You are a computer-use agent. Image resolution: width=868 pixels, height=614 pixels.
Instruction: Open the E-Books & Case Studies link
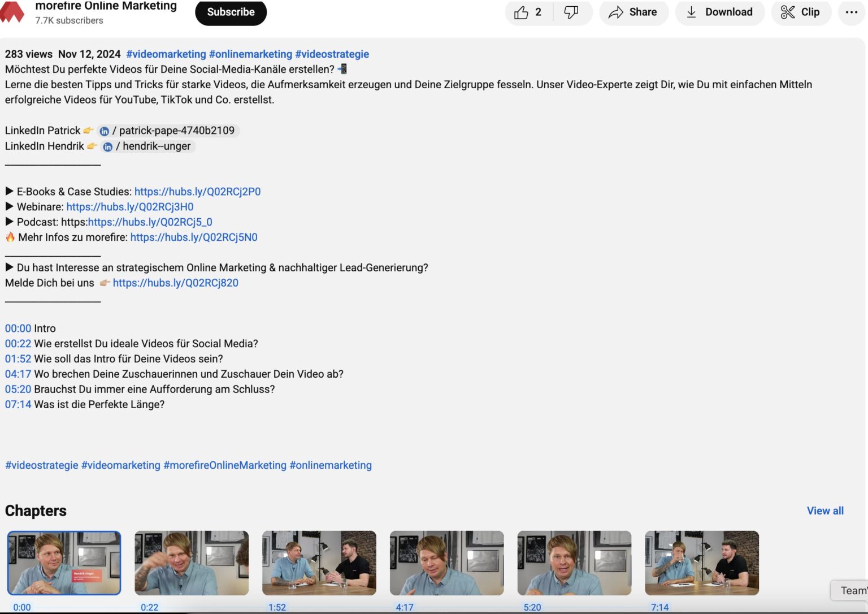pos(197,192)
